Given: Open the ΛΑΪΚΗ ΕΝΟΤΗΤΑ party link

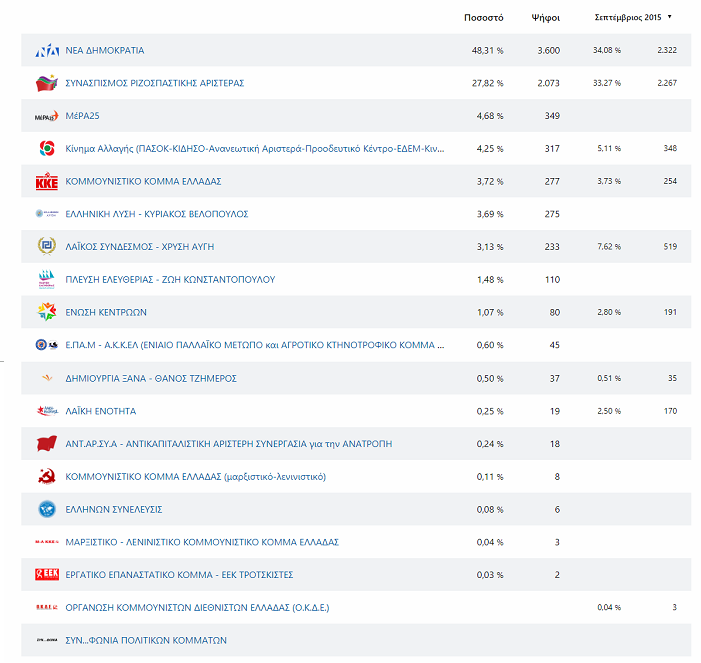Looking at the screenshot, I should point(100,411).
